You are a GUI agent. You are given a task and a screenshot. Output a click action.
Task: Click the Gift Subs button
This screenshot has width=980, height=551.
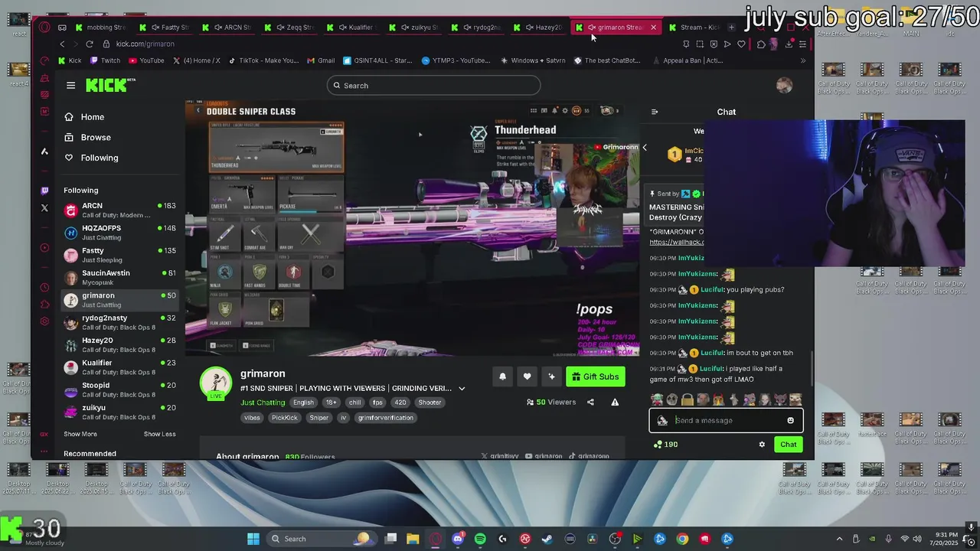[595, 377]
